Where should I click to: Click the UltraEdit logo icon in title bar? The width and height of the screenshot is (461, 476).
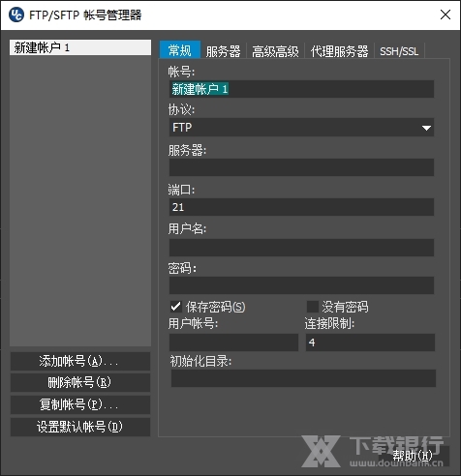point(16,15)
